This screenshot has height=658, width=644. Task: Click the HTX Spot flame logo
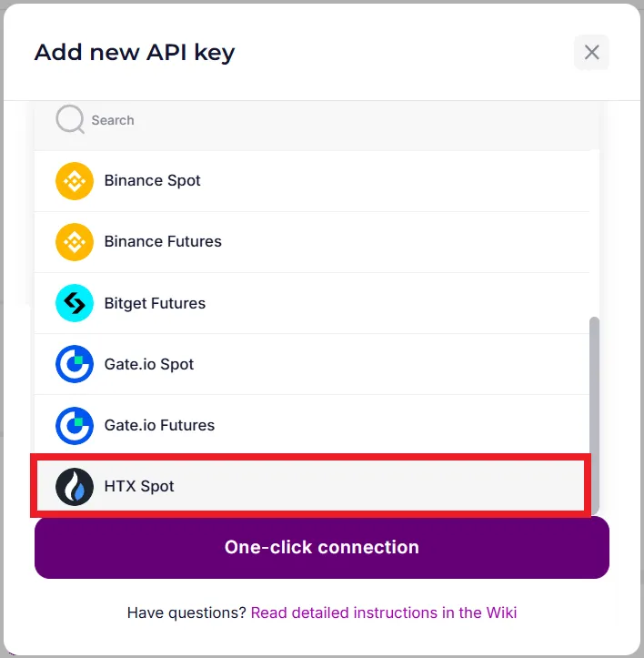click(x=75, y=486)
